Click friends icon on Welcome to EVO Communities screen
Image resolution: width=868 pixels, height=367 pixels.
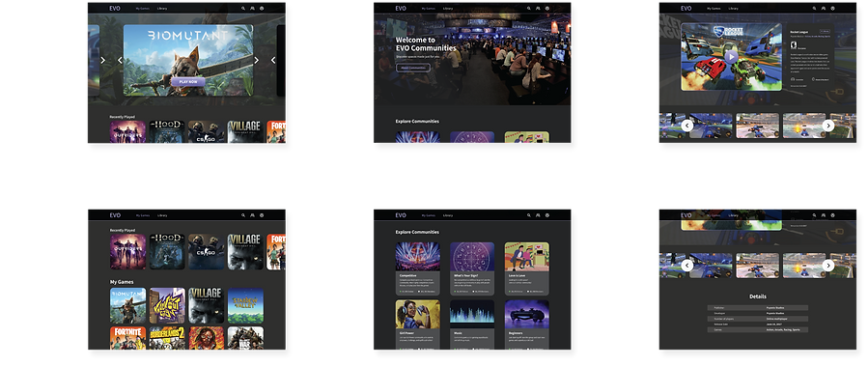tap(538, 9)
